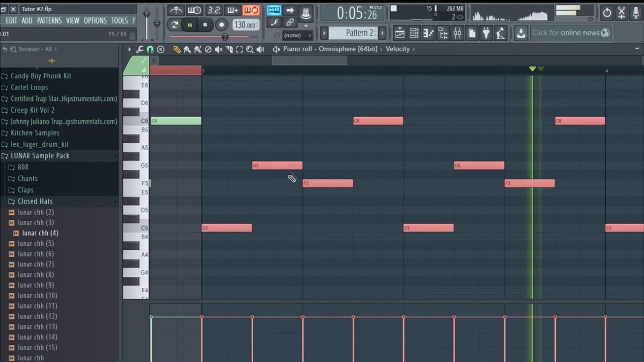
Task: Open the plugin picker plug icon
Action: (x=486, y=33)
